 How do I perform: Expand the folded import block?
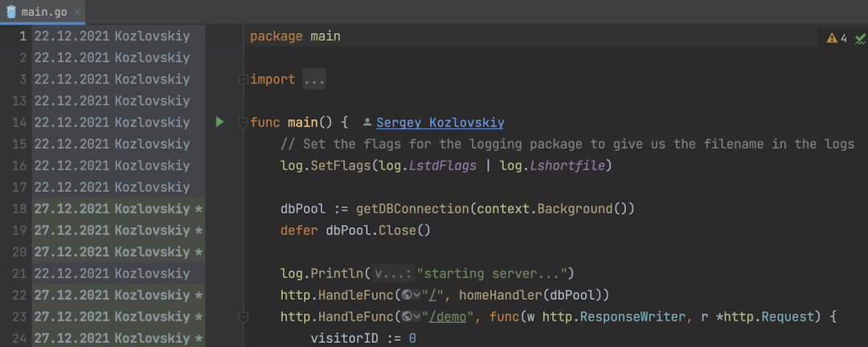pos(243,80)
